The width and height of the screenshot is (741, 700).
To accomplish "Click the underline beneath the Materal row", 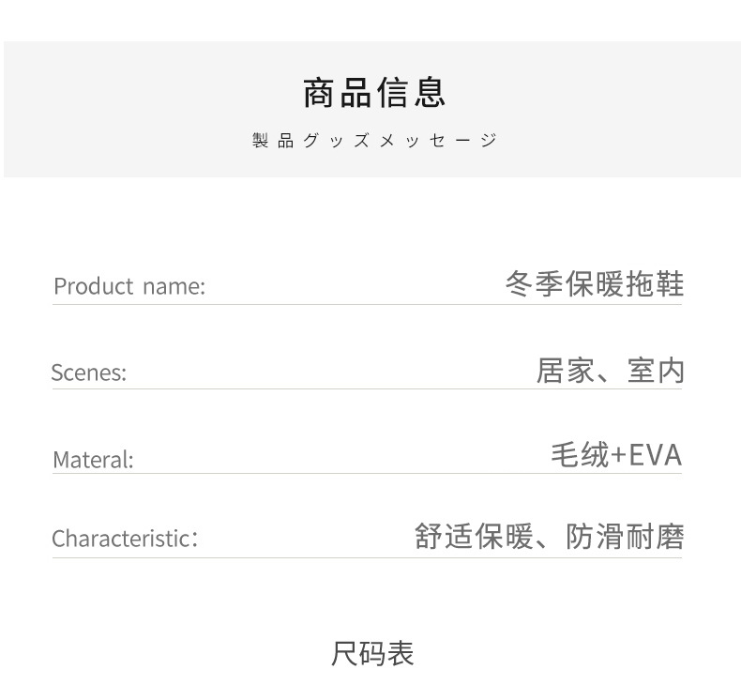I will [367, 473].
